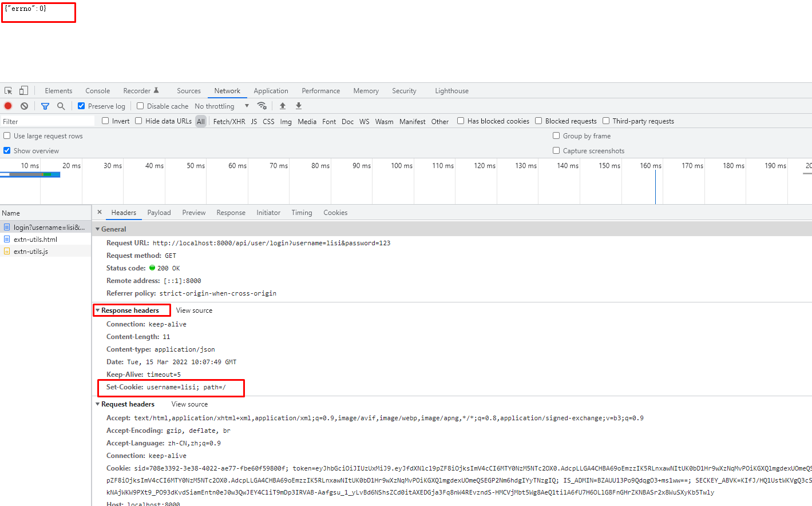
Task: Filter requests by Other type
Action: (x=440, y=121)
